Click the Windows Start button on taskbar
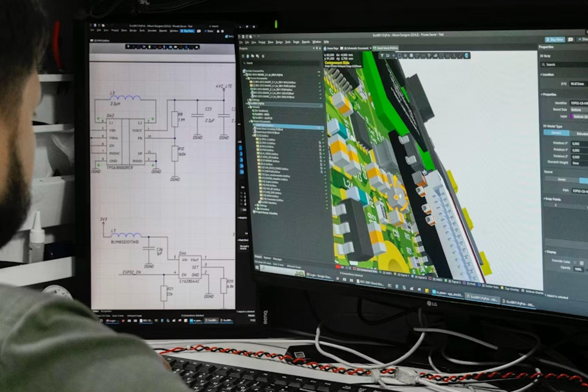The height and width of the screenshot is (392, 588). (x=256, y=267)
